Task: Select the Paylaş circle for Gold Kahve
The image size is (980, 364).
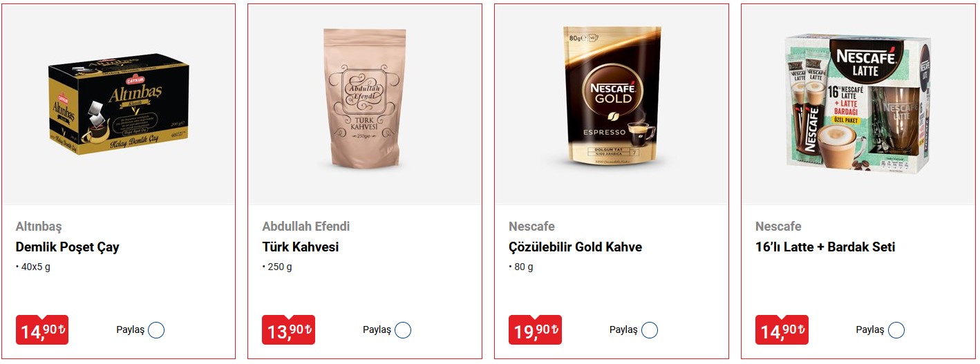Action: (x=650, y=330)
